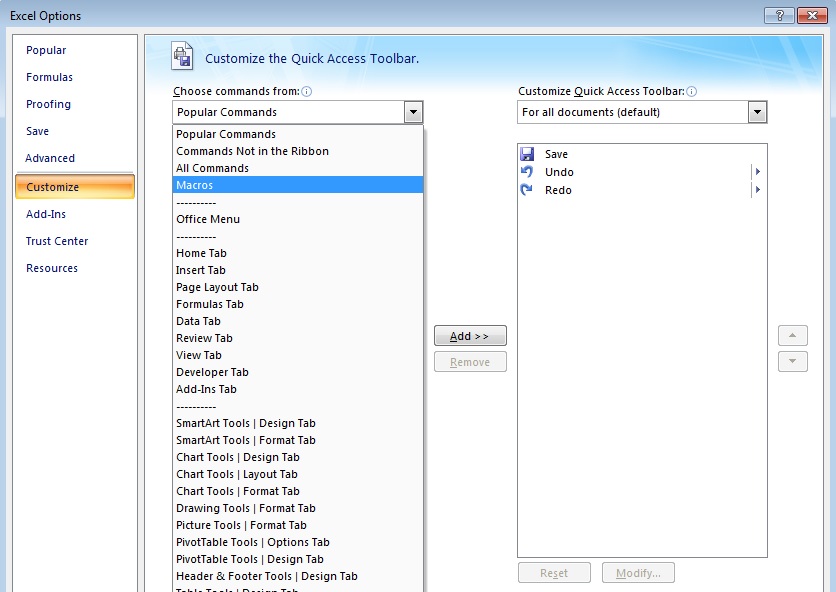Select PivotTable Tools | Design Tab
The width and height of the screenshot is (836, 592).
pyautogui.click(x=298, y=559)
